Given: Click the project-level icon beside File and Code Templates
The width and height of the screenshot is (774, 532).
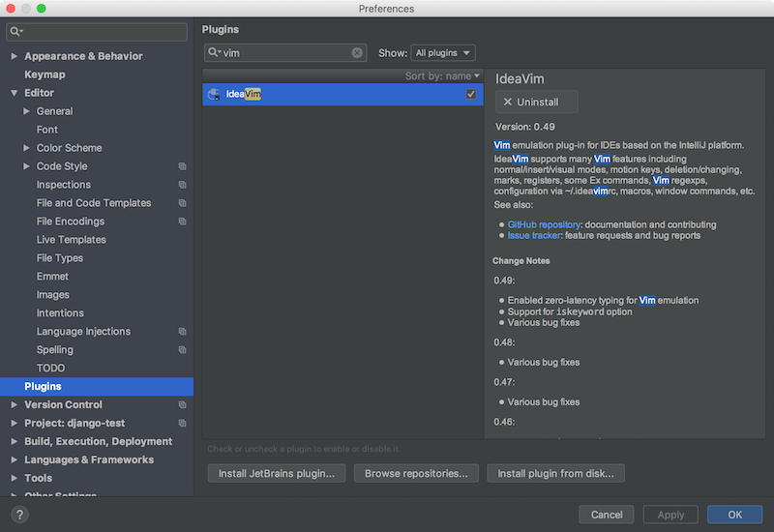Looking at the screenshot, I should [182, 203].
